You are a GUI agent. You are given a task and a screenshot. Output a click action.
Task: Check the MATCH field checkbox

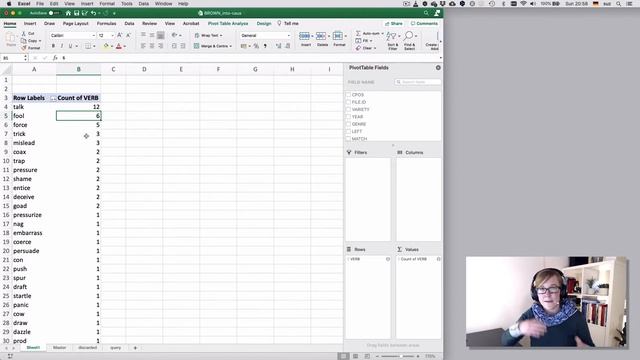click(x=348, y=139)
